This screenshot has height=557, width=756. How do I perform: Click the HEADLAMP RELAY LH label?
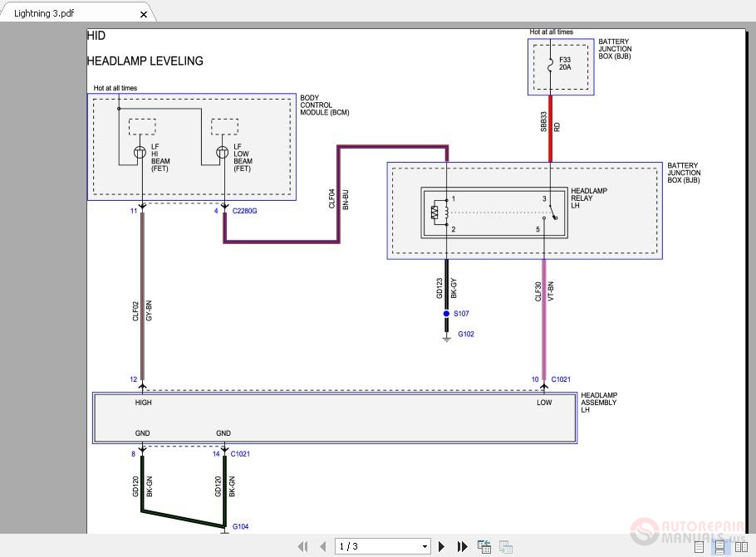(589, 198)
